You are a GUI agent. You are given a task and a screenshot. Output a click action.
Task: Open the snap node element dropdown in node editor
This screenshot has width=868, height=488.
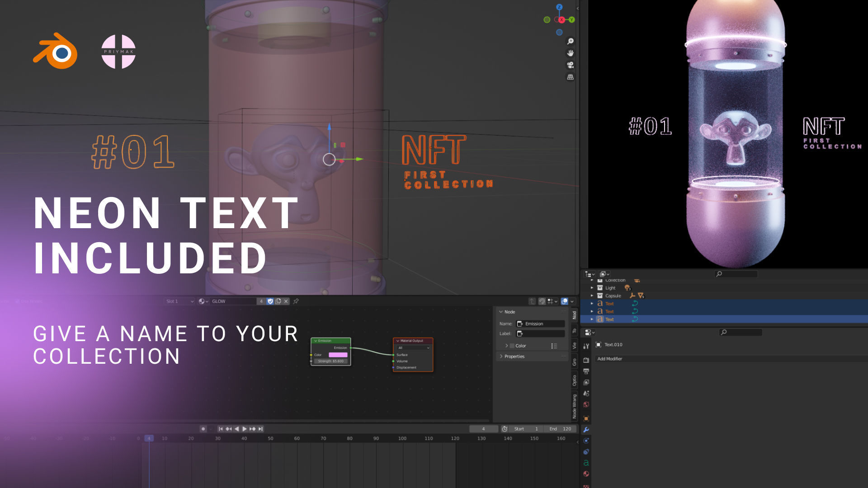tap(552, 301)
